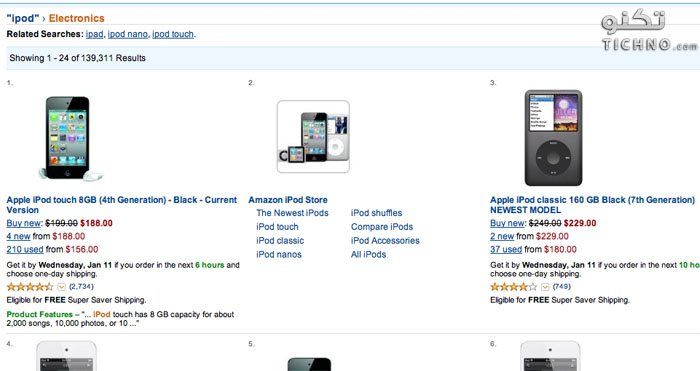
Task: Select the Electronics breadcrumb category
Action: 76,18
